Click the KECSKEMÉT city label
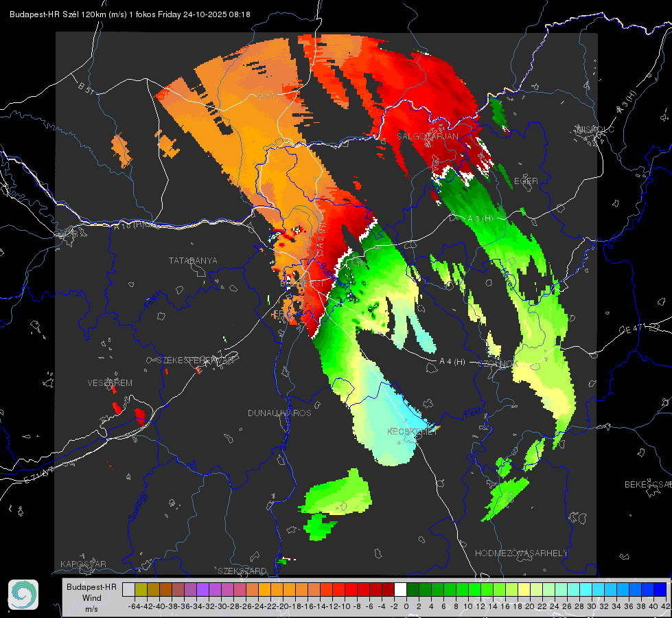672x618 pixels. (413, 432)
